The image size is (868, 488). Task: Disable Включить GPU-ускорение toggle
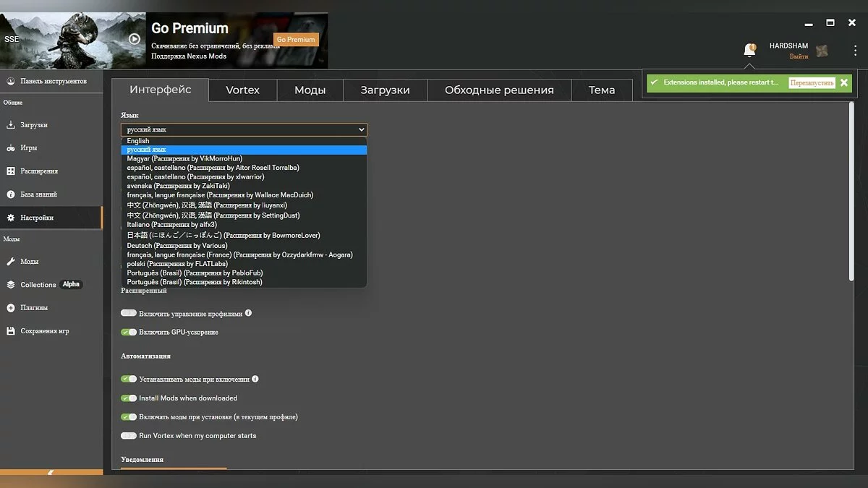129,333
